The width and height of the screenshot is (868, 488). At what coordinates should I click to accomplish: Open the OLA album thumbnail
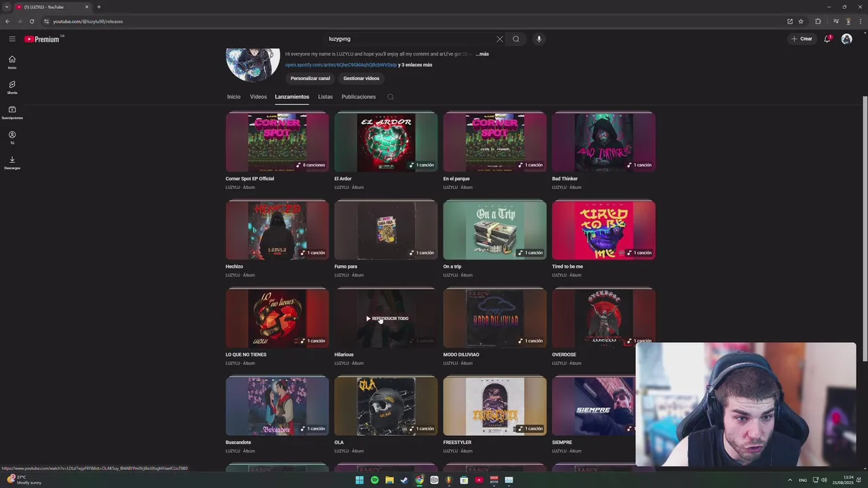386,406
